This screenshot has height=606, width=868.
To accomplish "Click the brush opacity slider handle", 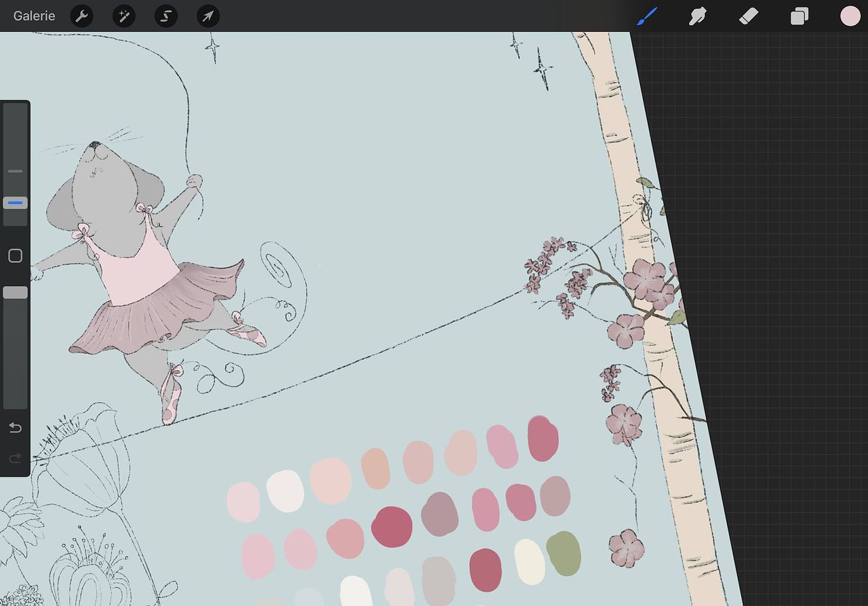I will (15, 292).
